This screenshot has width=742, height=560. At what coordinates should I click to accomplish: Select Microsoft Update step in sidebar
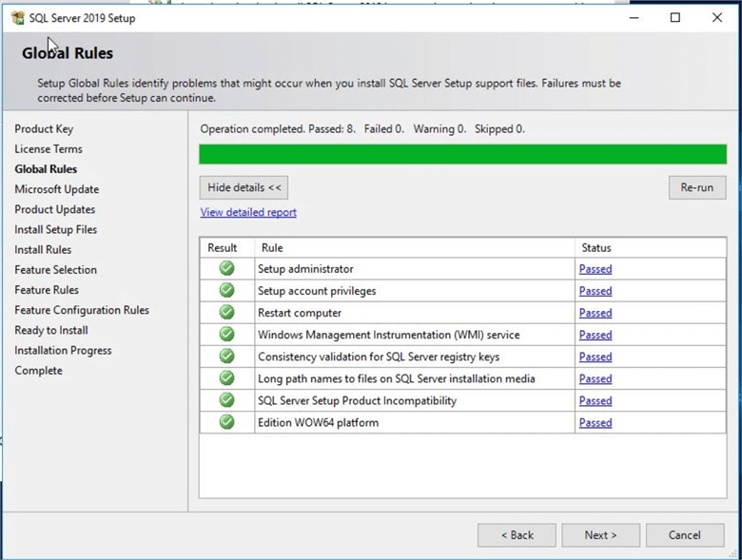pos(57,189)
